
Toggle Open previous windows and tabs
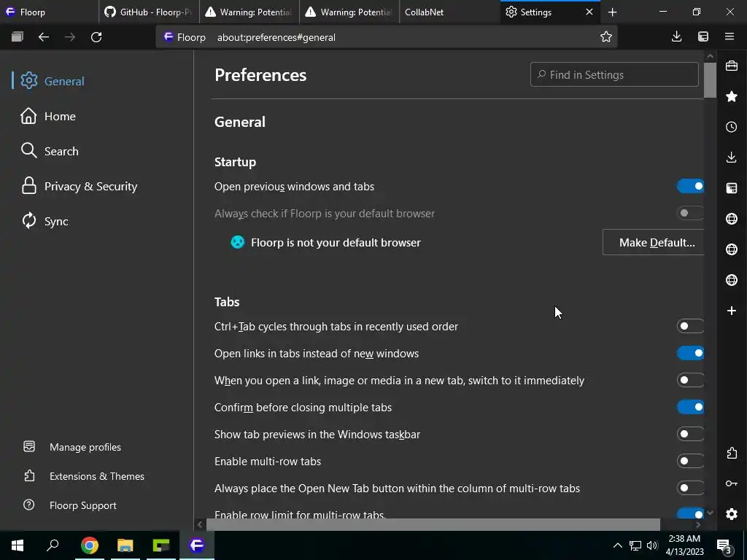[690, 186]
